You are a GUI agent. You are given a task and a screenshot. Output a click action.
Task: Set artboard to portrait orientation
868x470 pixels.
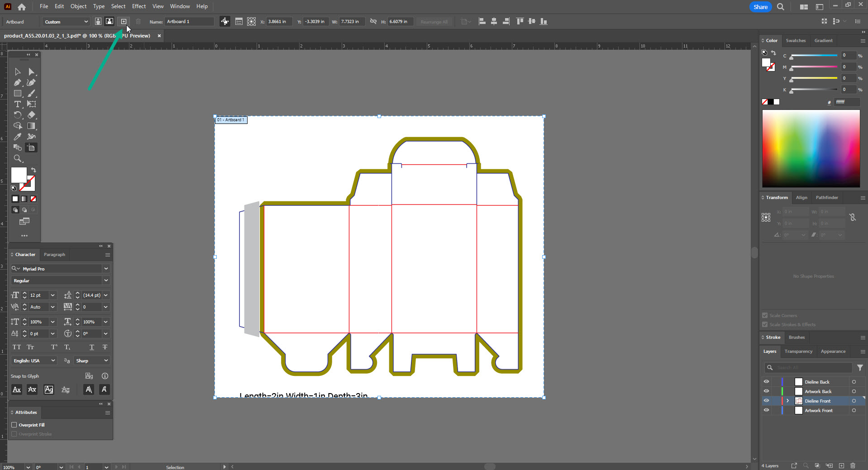[98, 21]
